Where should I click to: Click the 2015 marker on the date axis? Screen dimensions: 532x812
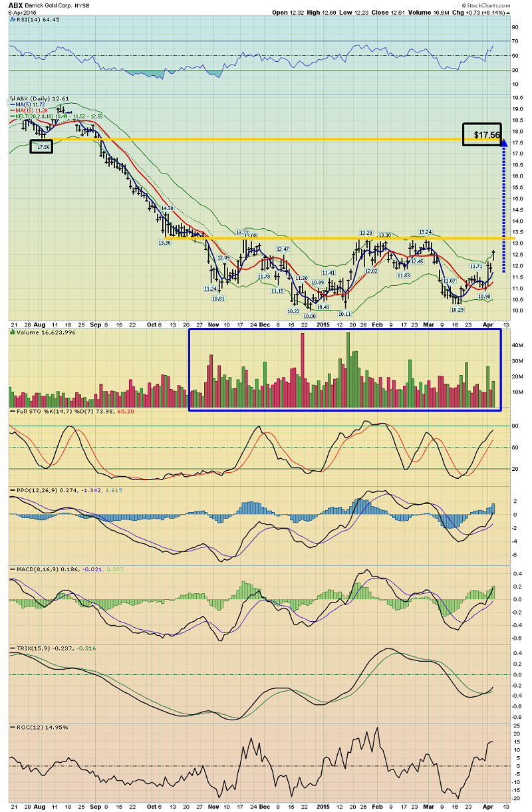pos(323,325)
